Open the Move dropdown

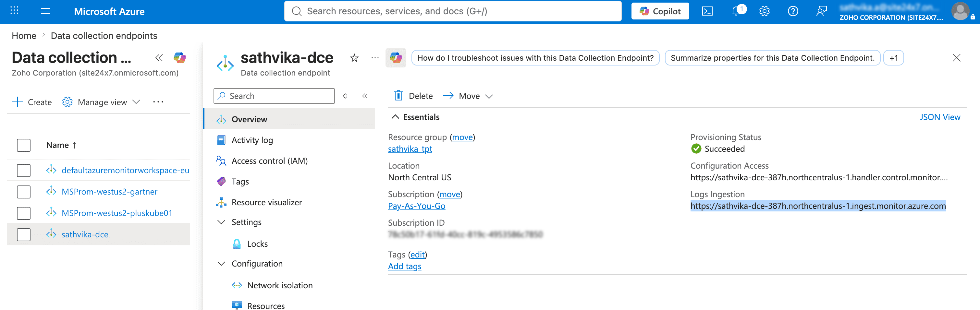pyautogui.click(x=468, y=96)
